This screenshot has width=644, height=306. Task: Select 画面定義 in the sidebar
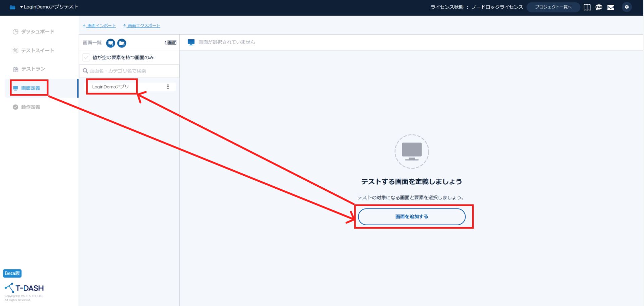pos(30,88)
